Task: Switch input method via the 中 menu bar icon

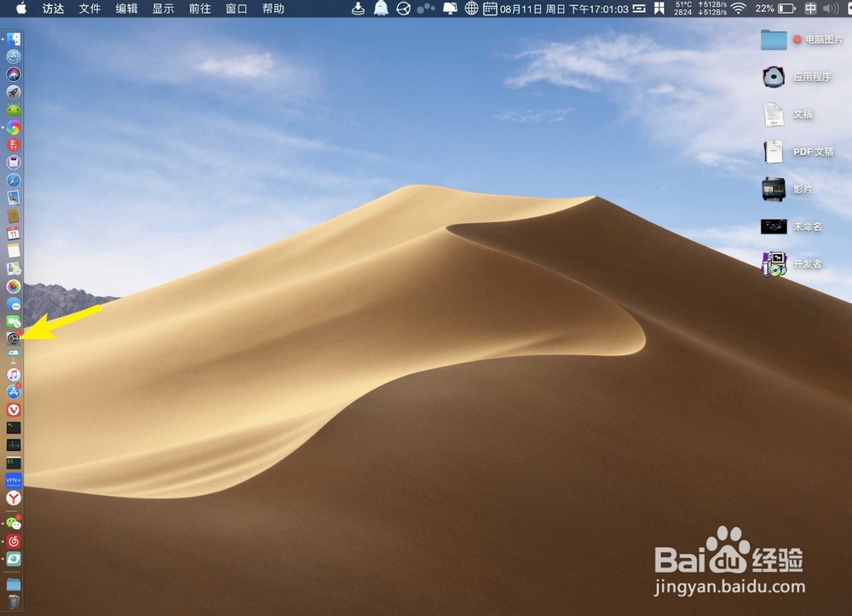Action: [809, 9]
